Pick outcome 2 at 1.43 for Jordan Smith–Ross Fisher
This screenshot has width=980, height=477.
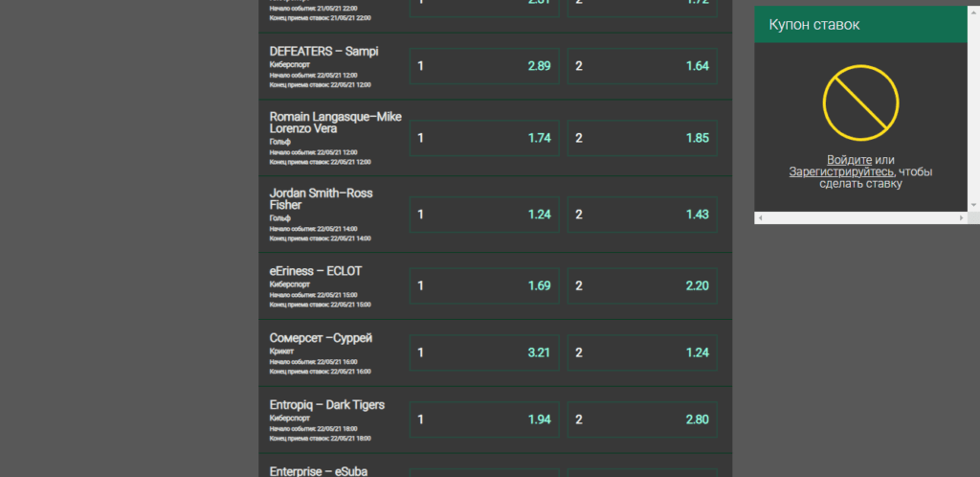click(x=642, y=215)
